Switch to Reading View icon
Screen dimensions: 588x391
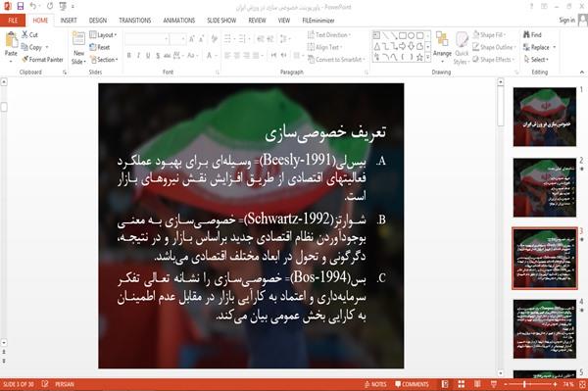coord(477,384)
